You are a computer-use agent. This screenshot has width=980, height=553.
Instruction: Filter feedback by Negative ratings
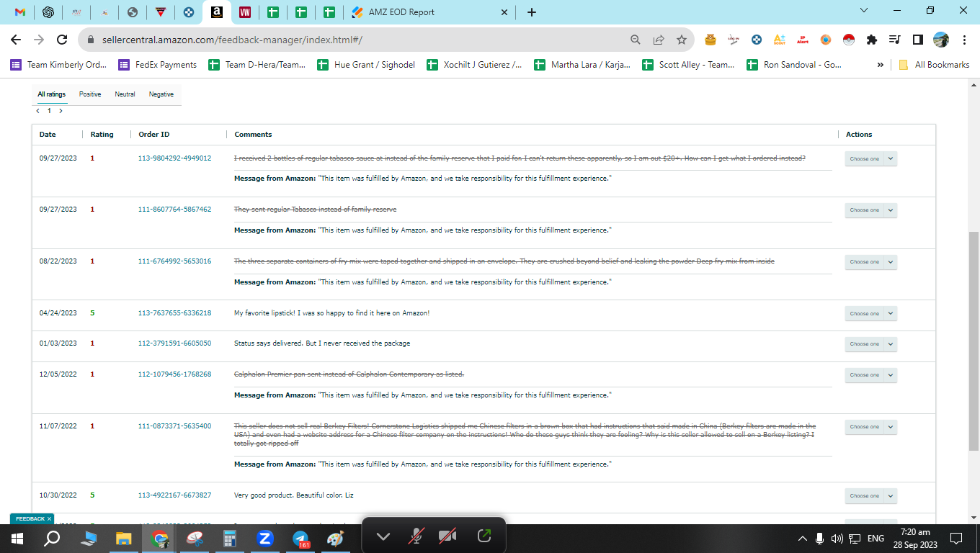161,94
